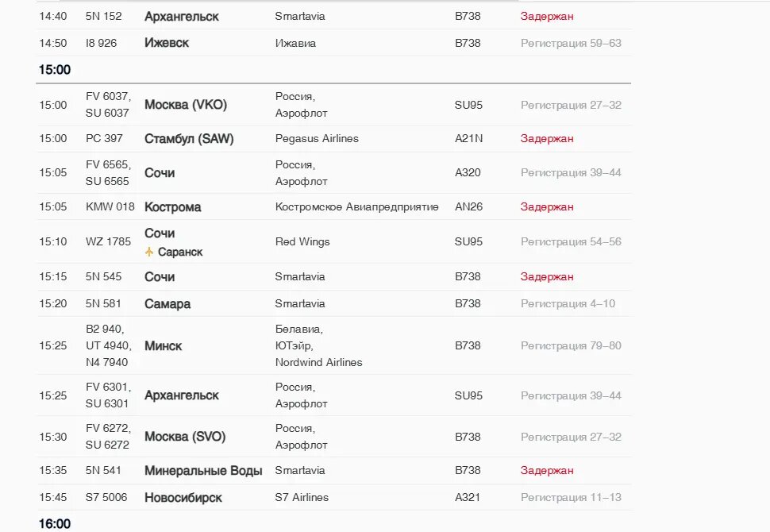This screenshot has width=770, height=532.
Task: Open the Минеральные Воды flight
Action: pos(203,471)
